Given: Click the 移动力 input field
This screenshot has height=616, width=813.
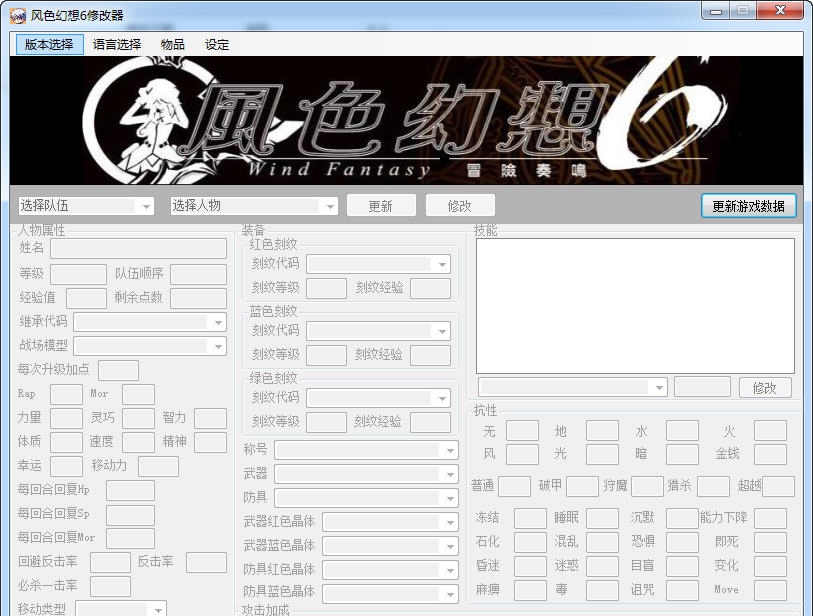Looking at the screenshot, I should (x=159, y=466).
